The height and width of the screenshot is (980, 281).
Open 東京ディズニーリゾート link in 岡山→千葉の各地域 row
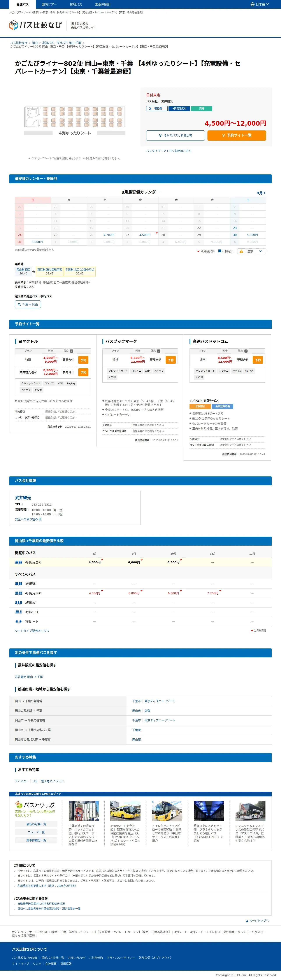tap(160, 701)
